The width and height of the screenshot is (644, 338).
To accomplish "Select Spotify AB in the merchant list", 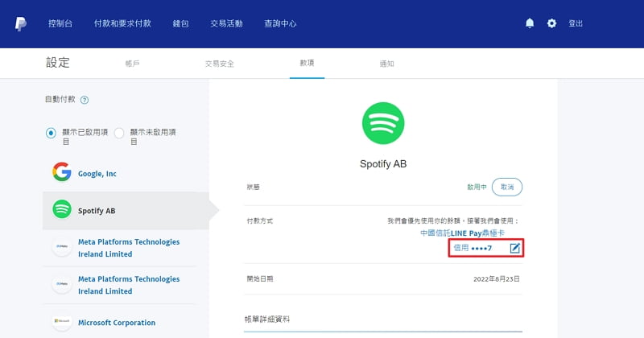I will [126, 210].
